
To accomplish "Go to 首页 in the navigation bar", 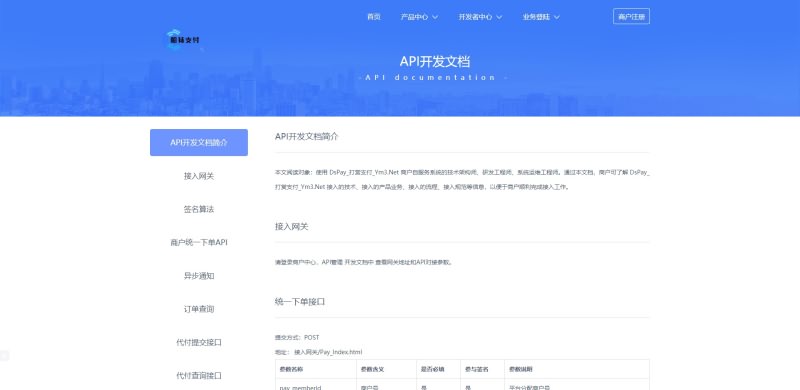I will pyautogui.click(x=373, y=17).
